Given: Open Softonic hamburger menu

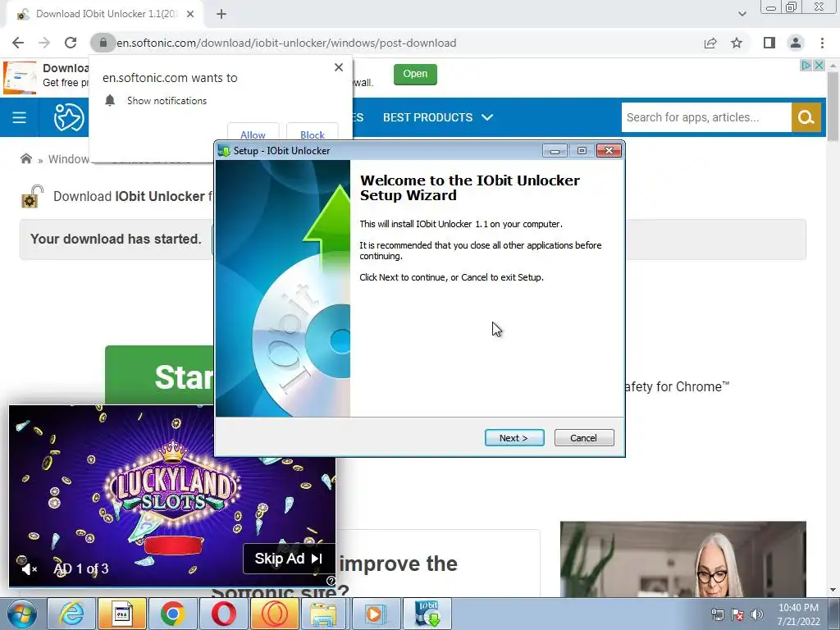Looking at the screenshot, I should 20,117.
